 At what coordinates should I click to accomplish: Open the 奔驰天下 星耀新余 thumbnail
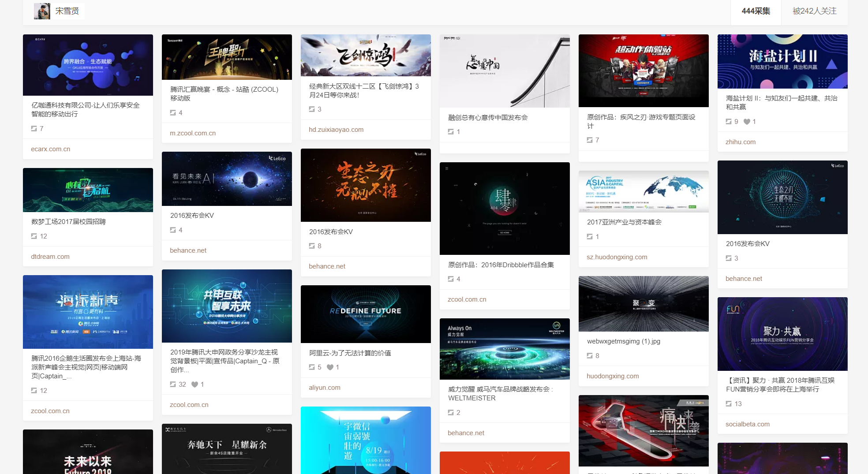(x=227, y=449)
